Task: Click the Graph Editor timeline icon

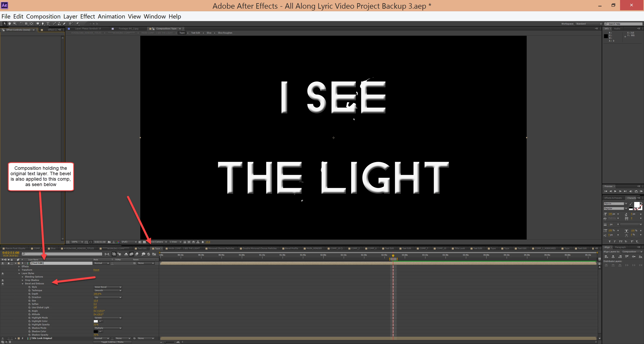Action: (154, 254)
